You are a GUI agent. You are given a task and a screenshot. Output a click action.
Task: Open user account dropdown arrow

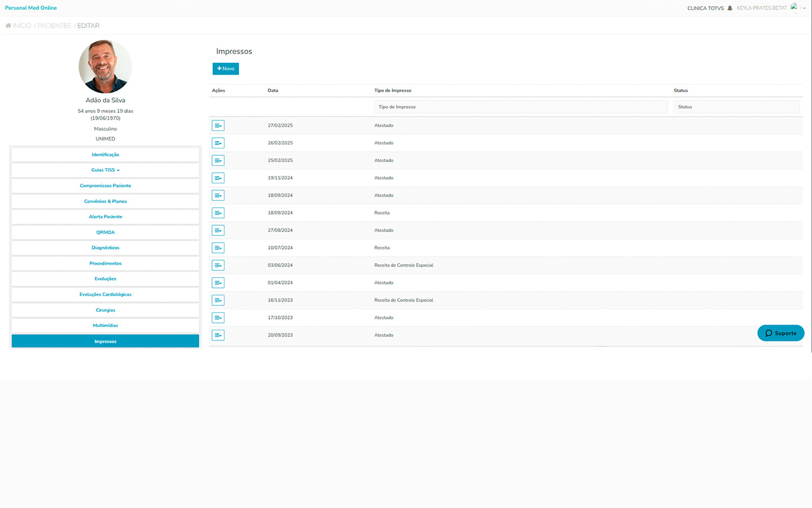pyautogui.click(x=804, y=8)
